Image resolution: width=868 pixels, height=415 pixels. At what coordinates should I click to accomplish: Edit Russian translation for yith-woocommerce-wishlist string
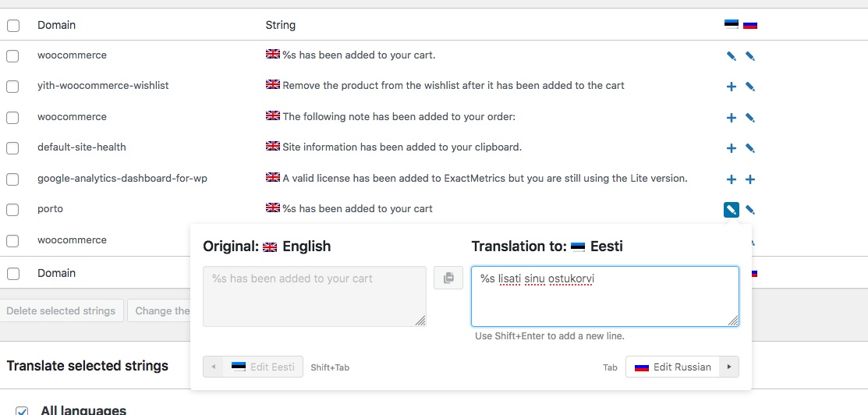point(750,87)
